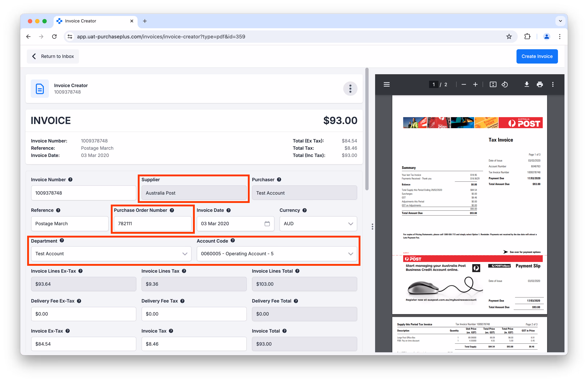Bookmark this page with star icon
The width and height of the screenshot is (588, 382).
tap(509, 37)
